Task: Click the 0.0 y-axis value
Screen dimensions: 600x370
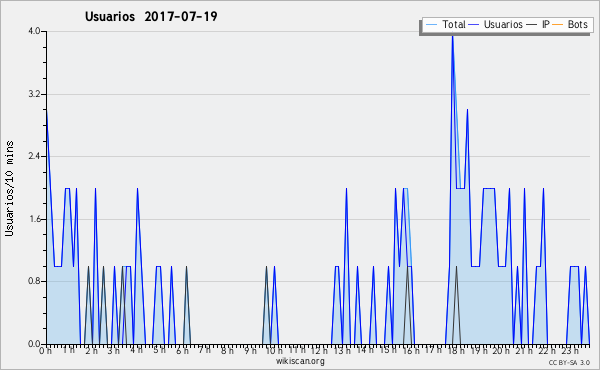Action: pos(34,344)
